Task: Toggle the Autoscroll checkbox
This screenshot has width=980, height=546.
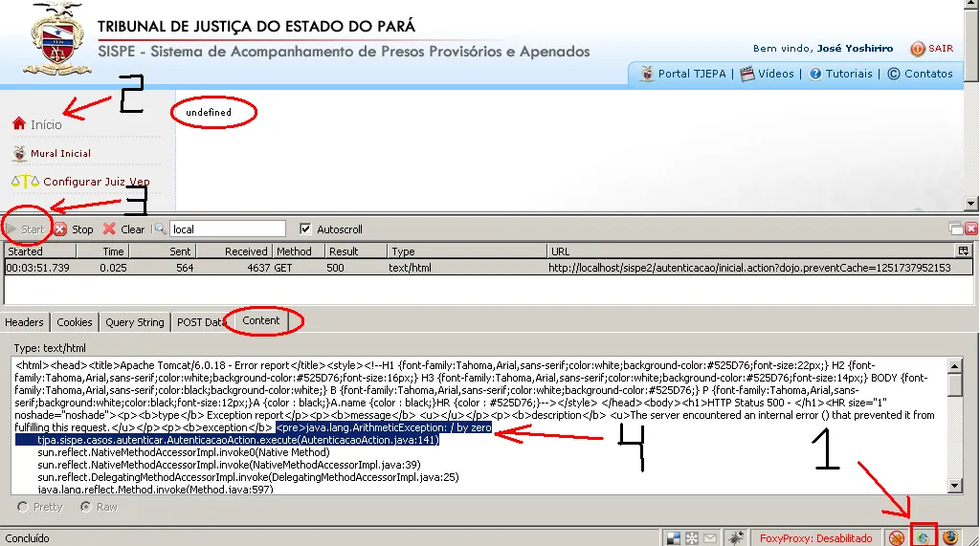Action: tap(305, 229)
